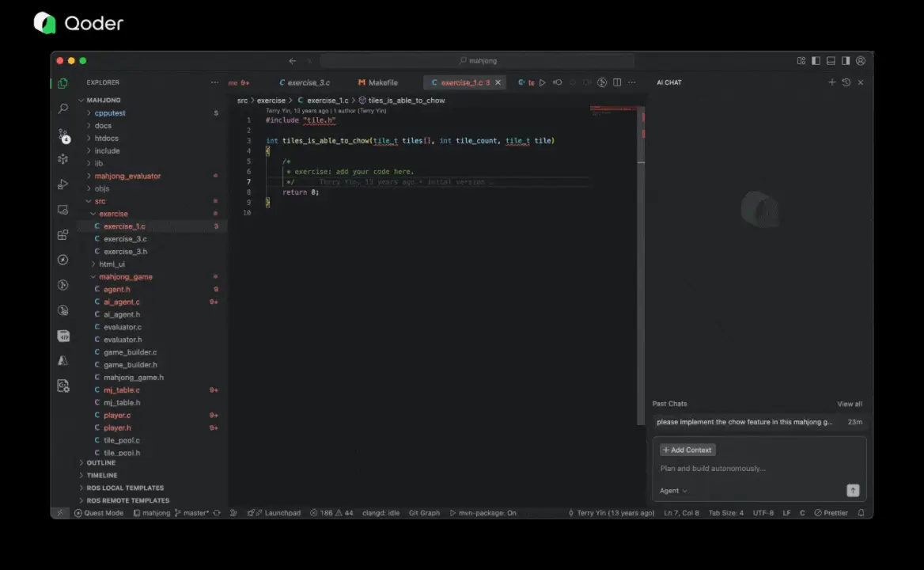The width and height of the screenshot is (924, 570).
Task: Click the synchronize changes icon in status bar
Action: pos(217,513)
